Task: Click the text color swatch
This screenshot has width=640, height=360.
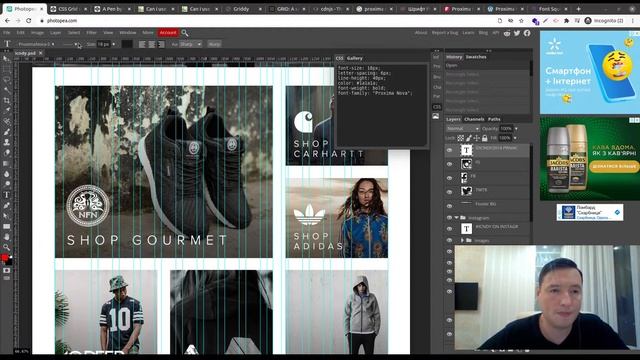Action: [127, 44]
